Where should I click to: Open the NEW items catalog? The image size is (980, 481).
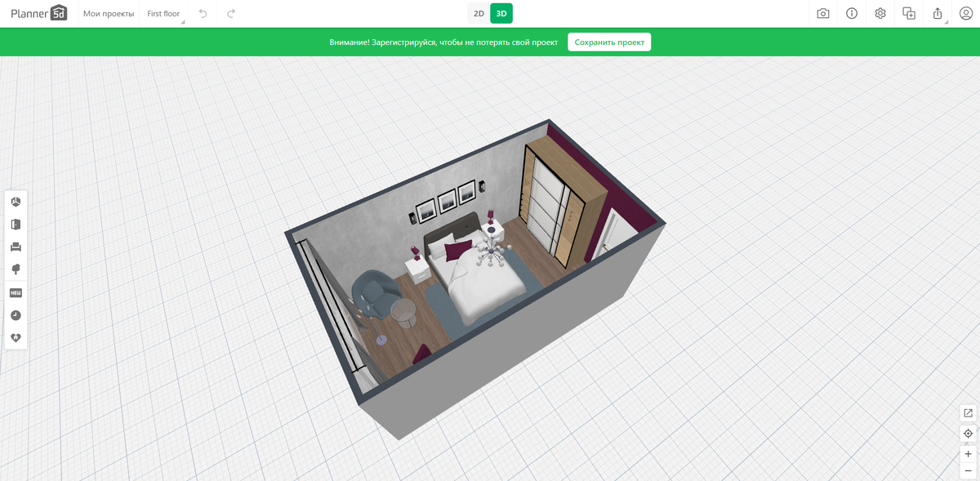16,292
